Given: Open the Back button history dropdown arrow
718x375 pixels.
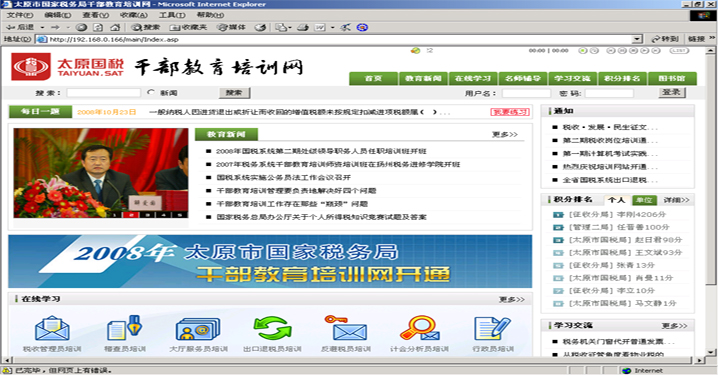Looking at the screenshot, I should tap(43, 27).
